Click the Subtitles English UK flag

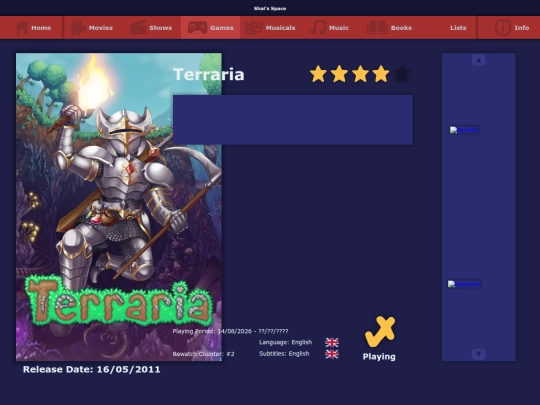[x=332, y=354]
